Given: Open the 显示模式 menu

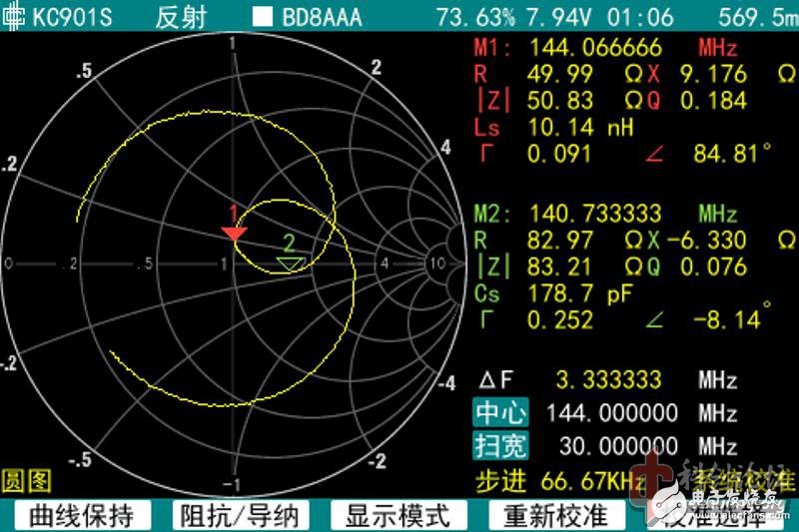Looking at the screenshot, I should click(398, 516).
